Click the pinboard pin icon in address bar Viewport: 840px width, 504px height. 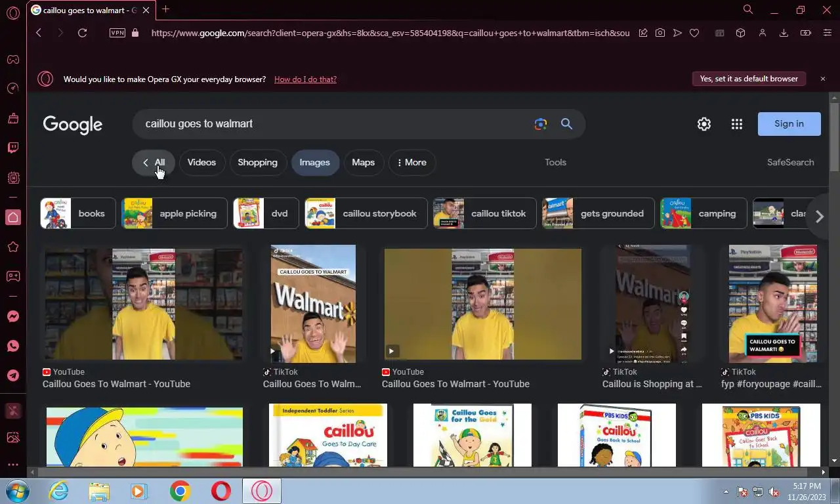tap(643, 33)
